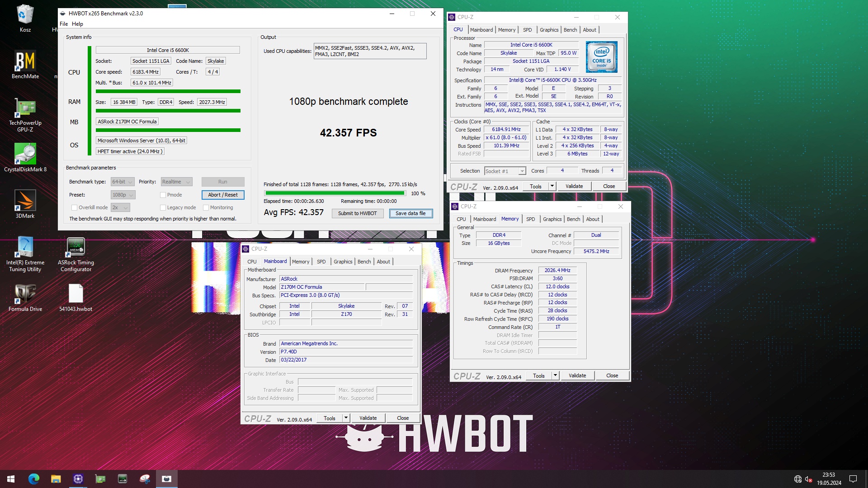This screenshot has height=488, width=868.
Task: Click the HWBOT x265 window title icon
Action: coord(63,14)
